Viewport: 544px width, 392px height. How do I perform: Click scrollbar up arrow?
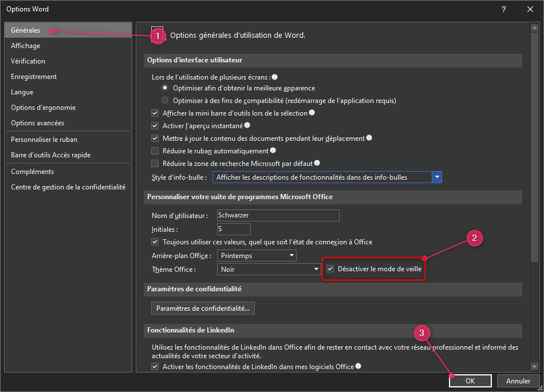tap(534, 27)
